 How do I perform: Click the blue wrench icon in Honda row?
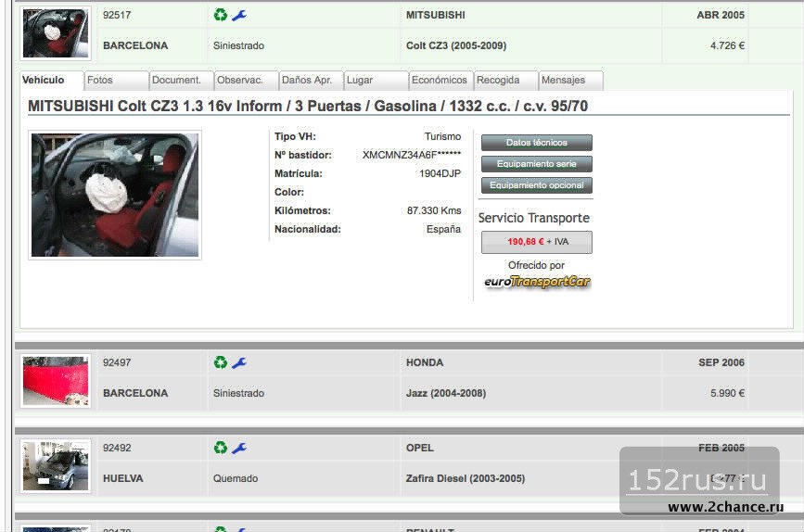239,363
